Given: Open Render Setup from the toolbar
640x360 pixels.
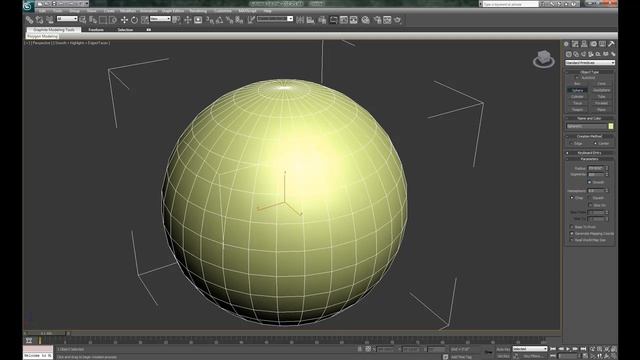Looking at the screenshot, I should click(x=377, y=20).
